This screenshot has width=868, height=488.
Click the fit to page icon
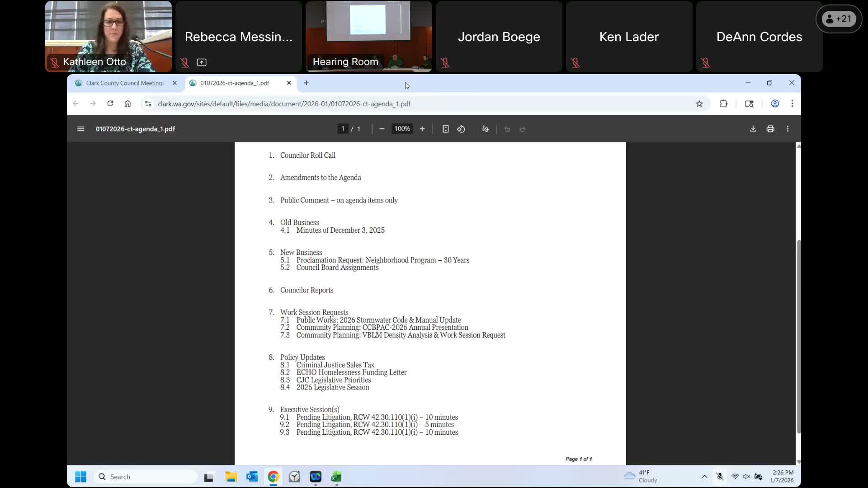point(445,129)
